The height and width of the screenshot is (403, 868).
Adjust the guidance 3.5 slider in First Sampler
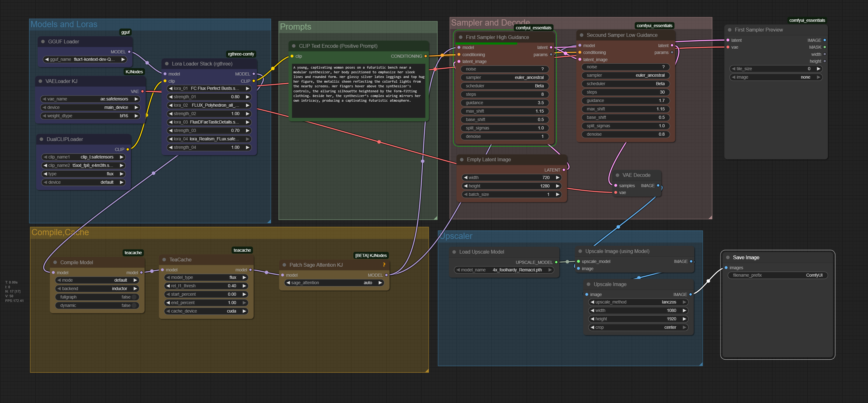504,103
